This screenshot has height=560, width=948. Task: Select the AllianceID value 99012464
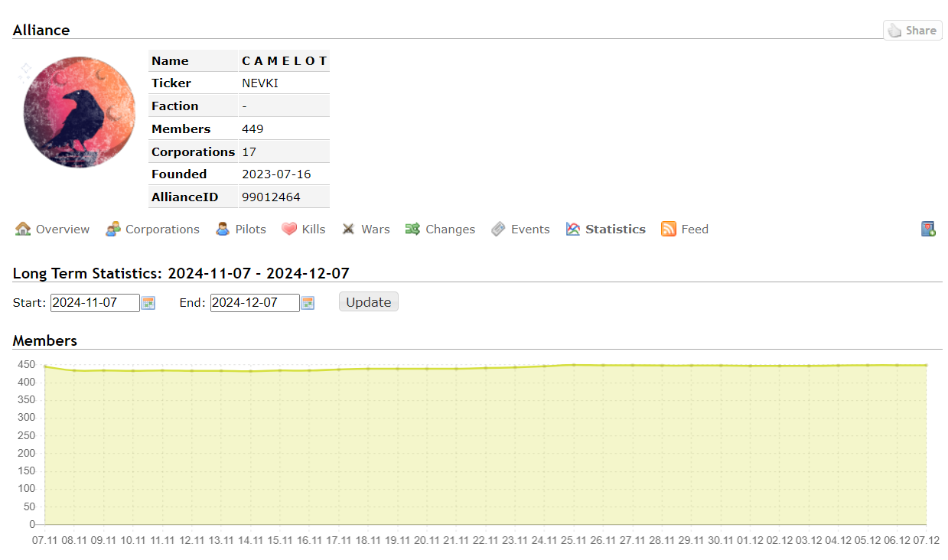(271, 197)
